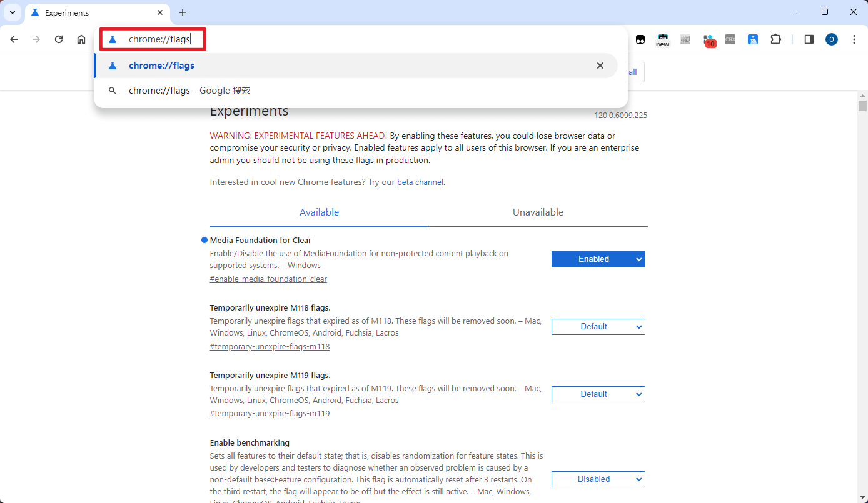Open the Enable benchmarking Disabled dropdown
Screen dimensions: 868x503
(x=598, y=479)
